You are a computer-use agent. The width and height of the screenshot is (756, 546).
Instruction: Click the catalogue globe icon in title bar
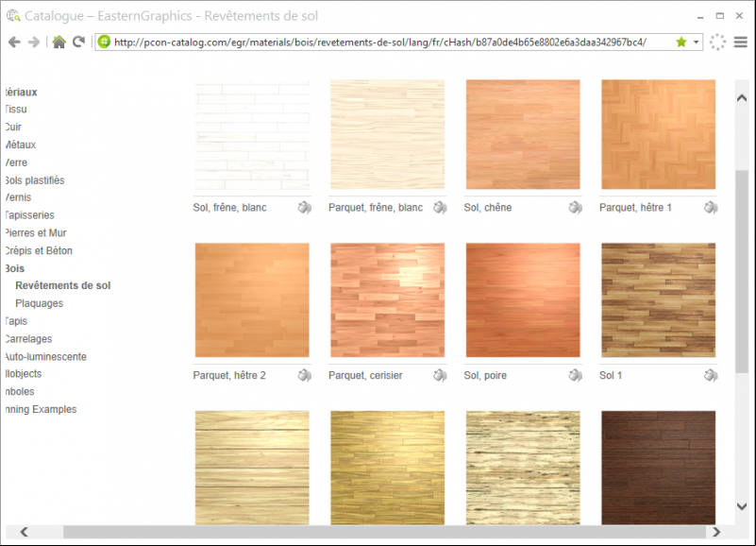[x=13, y=16]
